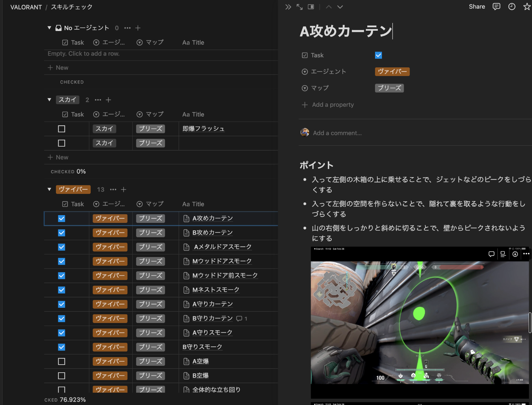Open comments panel icon next to Share

click(496, 7)
